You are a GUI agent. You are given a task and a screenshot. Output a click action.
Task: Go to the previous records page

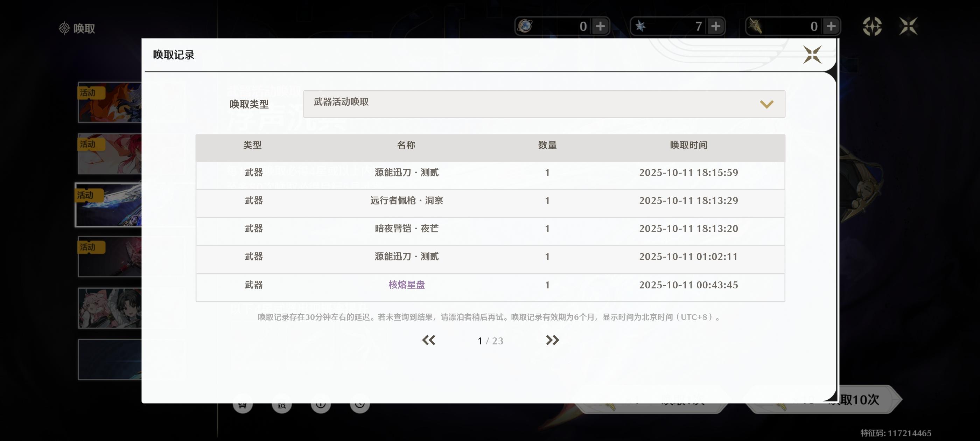coord(429,340)
